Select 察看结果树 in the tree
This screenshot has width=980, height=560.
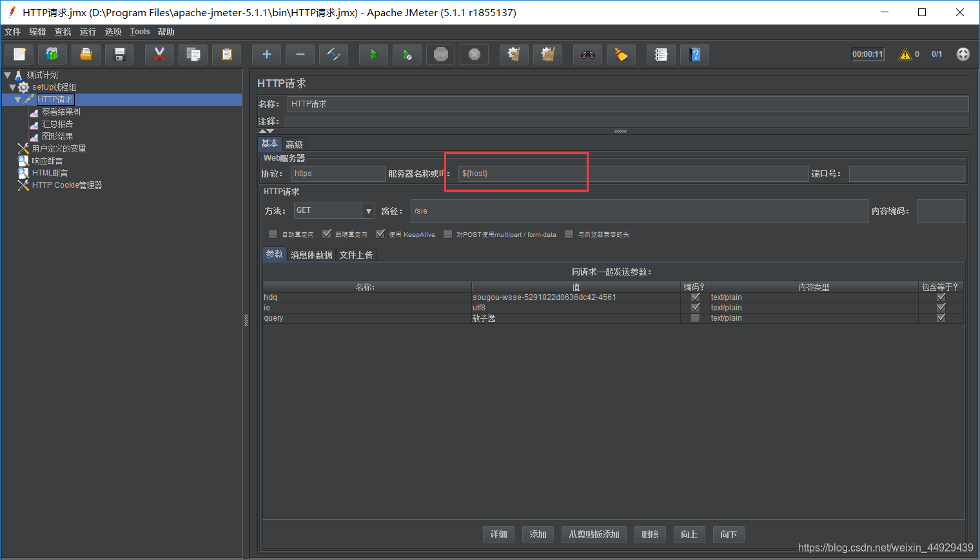61,112
